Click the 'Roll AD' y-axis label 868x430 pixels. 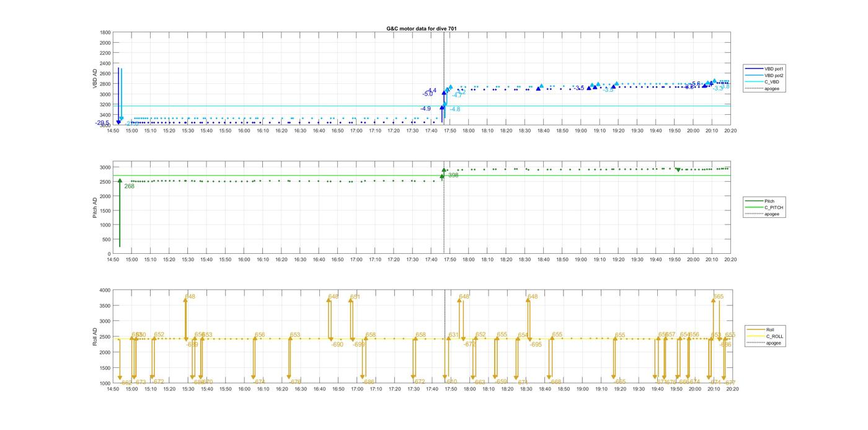96,336
